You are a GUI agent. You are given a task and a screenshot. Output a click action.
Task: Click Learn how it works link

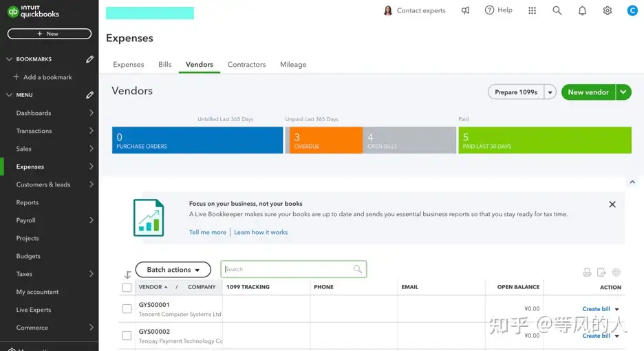coord(261,232)
